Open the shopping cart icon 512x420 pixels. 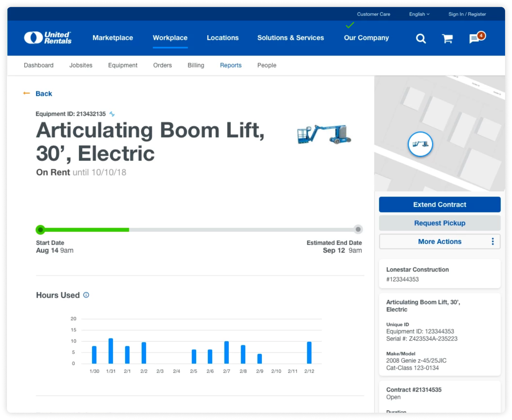point(447,38)
